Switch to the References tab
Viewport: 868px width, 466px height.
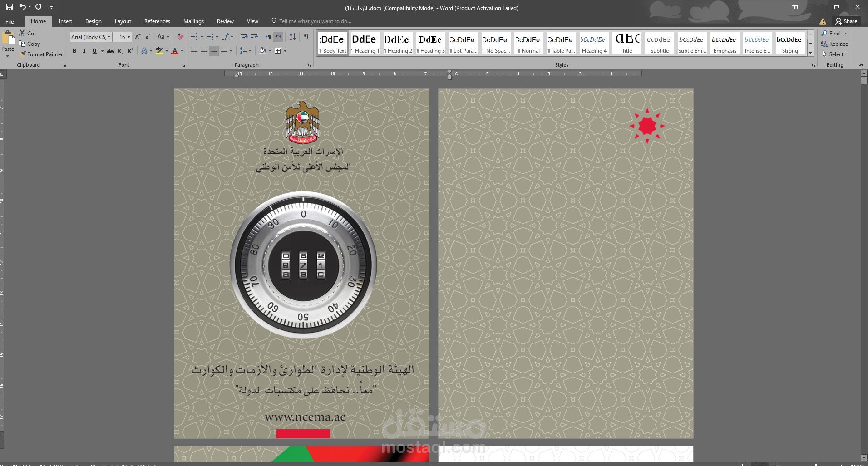click(x=157, y=21)
